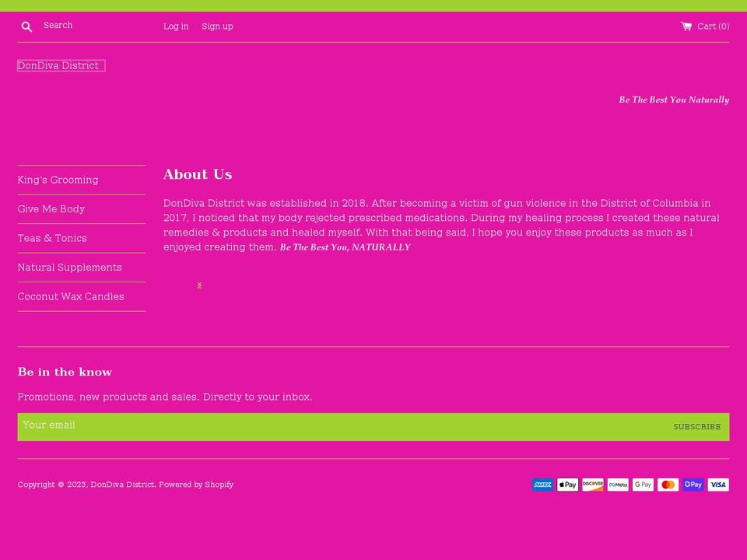The height and width of the screenshot is (560, 747).
Task: Select the Mastercard payment icon
Action: (668, 485)
